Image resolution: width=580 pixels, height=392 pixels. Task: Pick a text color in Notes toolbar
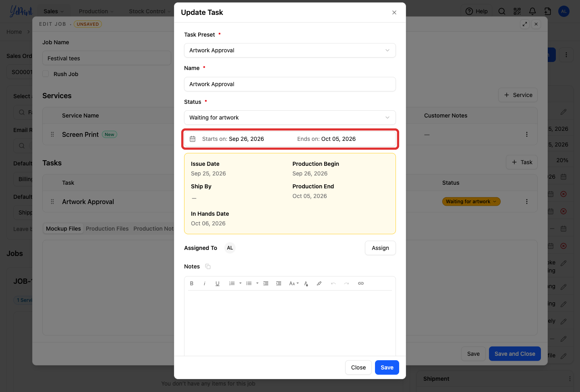pos(306,283)
